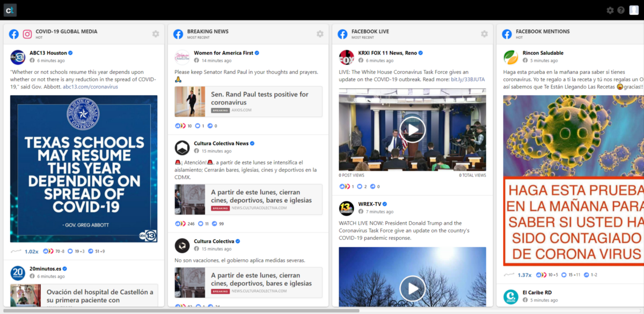Image resolution: width=644 pixels, height=314 pixels.
Task: Click El Caribe RD page name
Action: [537, 293]
